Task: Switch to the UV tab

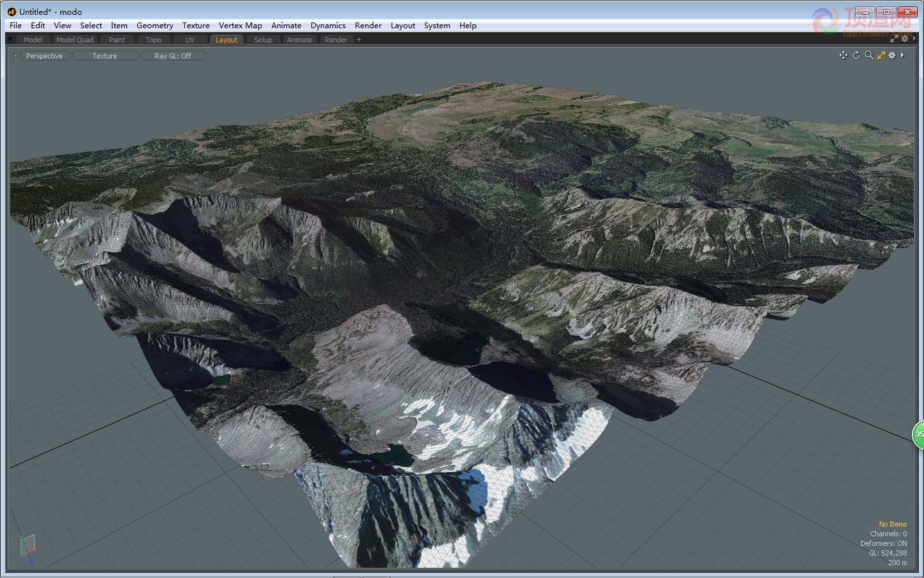Action: coord(189,40)
